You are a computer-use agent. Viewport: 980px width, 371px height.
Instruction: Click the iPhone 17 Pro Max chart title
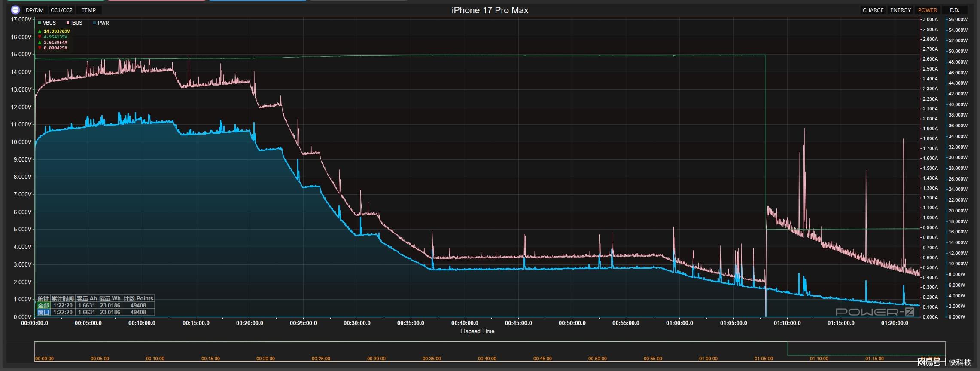pos(490,10)
